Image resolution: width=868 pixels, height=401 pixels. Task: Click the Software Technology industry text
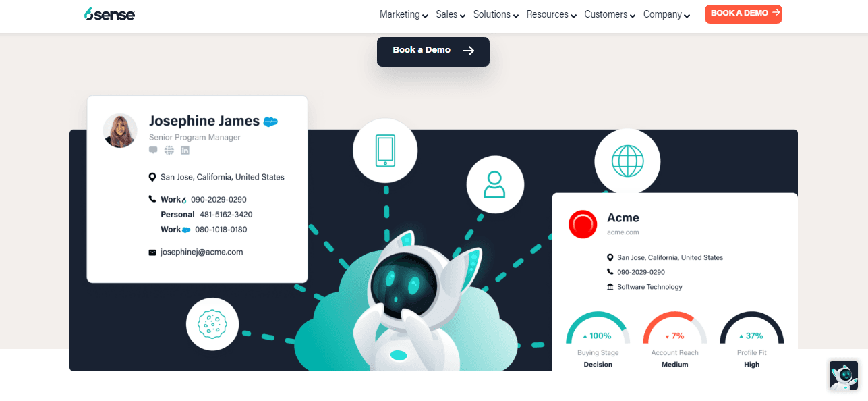[649, 287]
